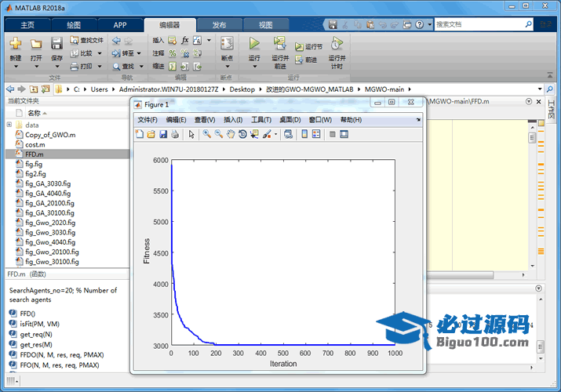Image resolution: width=561 pixels, height=392 pixels.
Task: Click the help question mark icon
Action: pyautogui.click(x=419, y=24)
